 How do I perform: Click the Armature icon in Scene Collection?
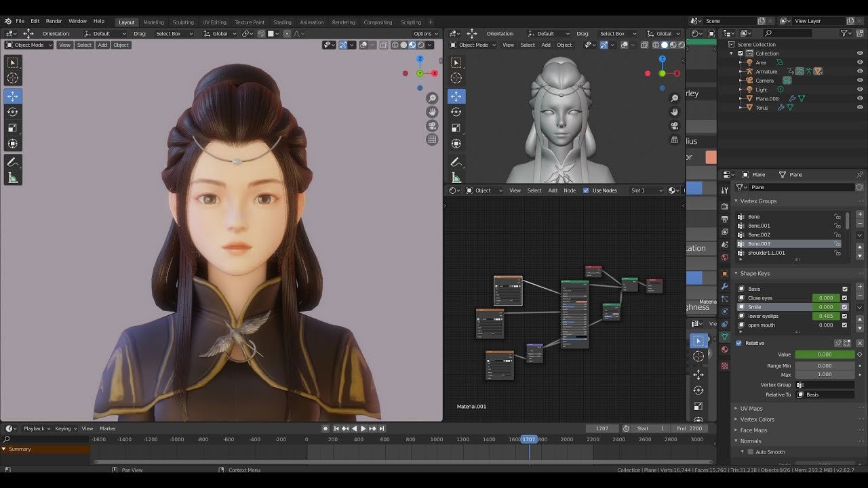[749, 71]
